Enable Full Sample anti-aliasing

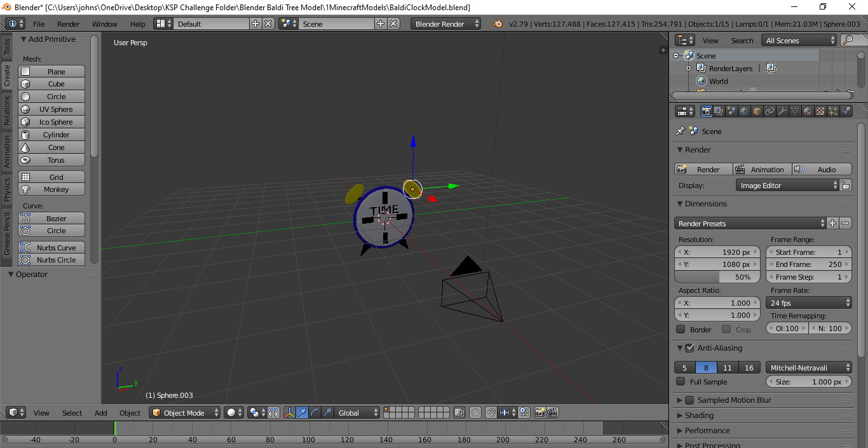pos(679,382)
